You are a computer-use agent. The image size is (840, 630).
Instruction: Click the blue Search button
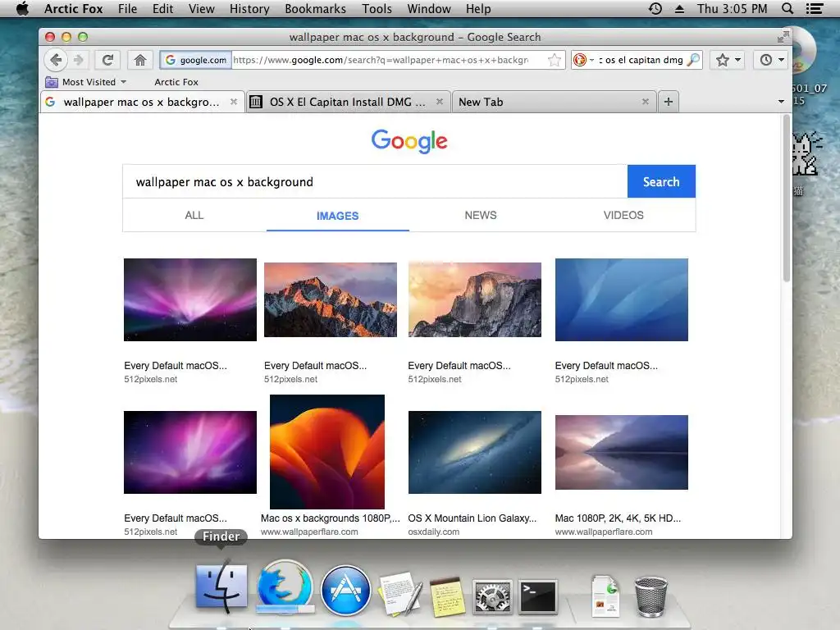click(x=661, y=181)
